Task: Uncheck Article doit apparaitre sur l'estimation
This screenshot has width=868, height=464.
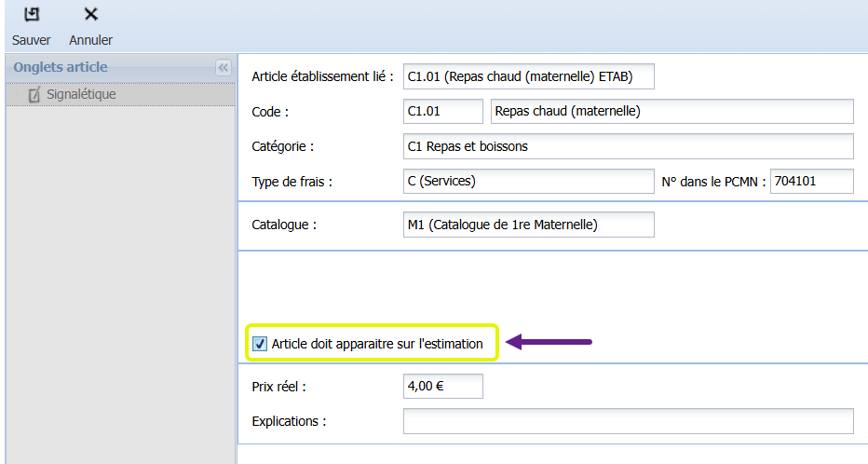Action: [x=260, y=344]
